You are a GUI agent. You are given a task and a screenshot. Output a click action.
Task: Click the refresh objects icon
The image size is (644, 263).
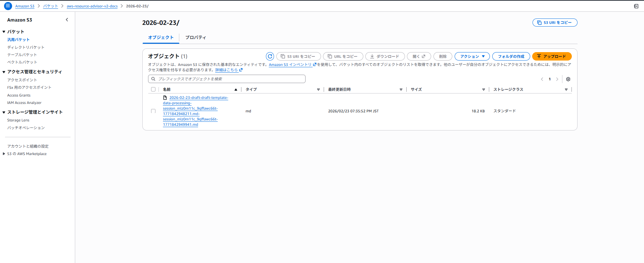click(270, 57)
